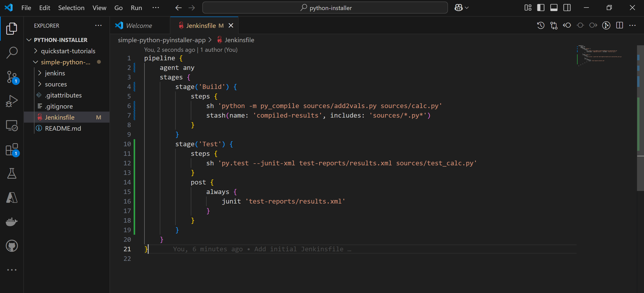This screenshot has width=644, height=293.
Task: Show hidden menu bar items
Action: coord(156,8)
